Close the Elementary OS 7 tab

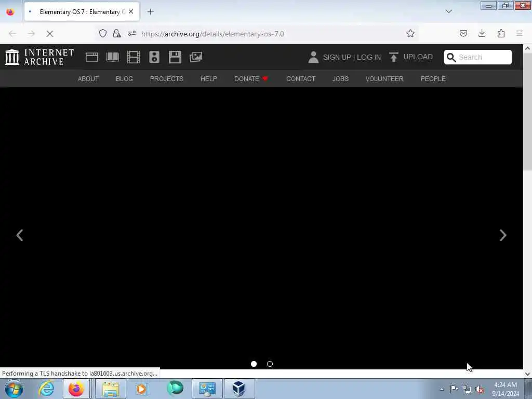click(131, 11)
